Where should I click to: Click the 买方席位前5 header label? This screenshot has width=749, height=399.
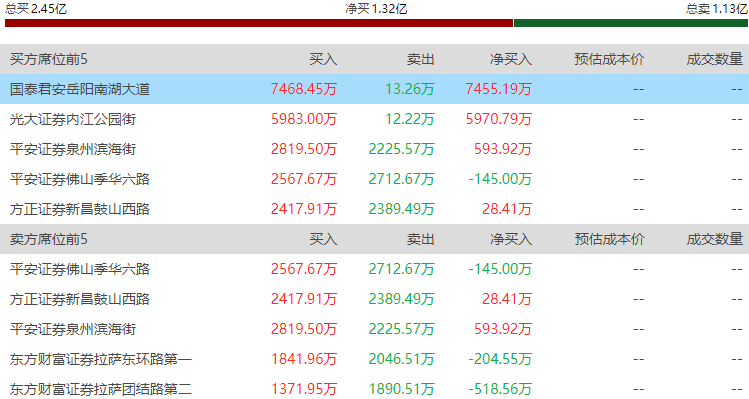tap(49, 59)
